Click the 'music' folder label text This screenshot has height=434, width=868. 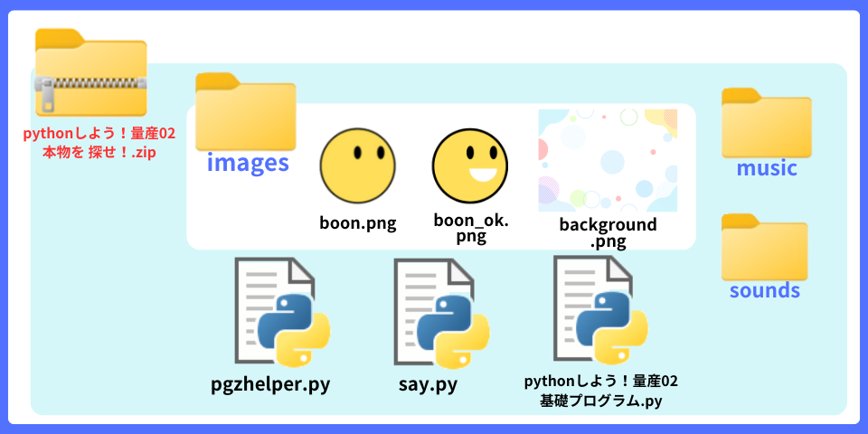coord(766,168)
